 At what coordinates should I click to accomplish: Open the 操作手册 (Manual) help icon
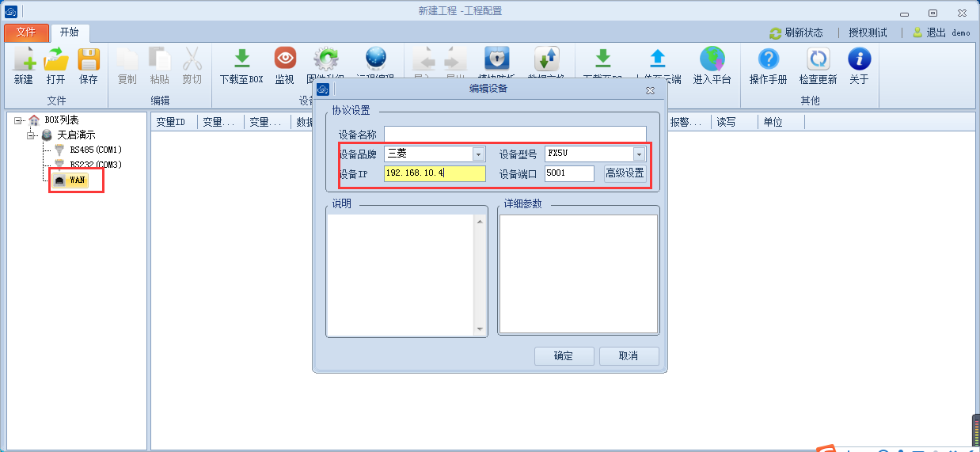769,59
